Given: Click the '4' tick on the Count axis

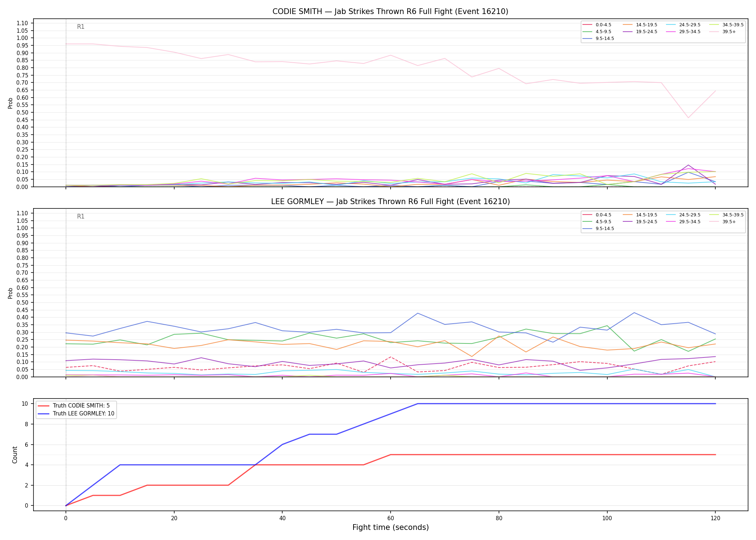Looking at the screenshot, I should [x=26, y=465].
